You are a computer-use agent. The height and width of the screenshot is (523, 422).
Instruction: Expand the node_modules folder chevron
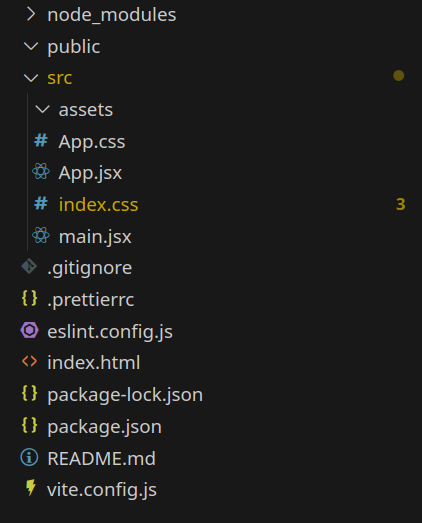(x=31, y=14)
